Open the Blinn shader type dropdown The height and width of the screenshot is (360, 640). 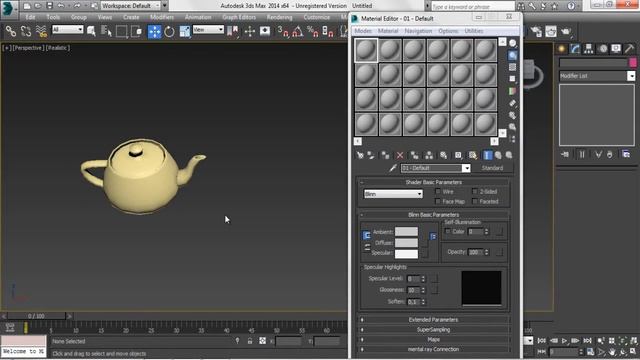[x=393, y=194]
